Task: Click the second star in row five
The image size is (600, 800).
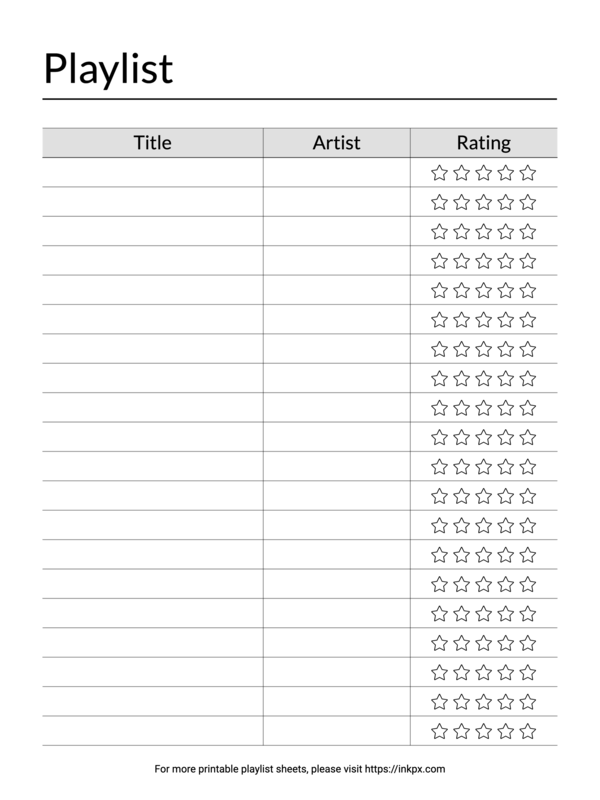Action: [461, 290]
